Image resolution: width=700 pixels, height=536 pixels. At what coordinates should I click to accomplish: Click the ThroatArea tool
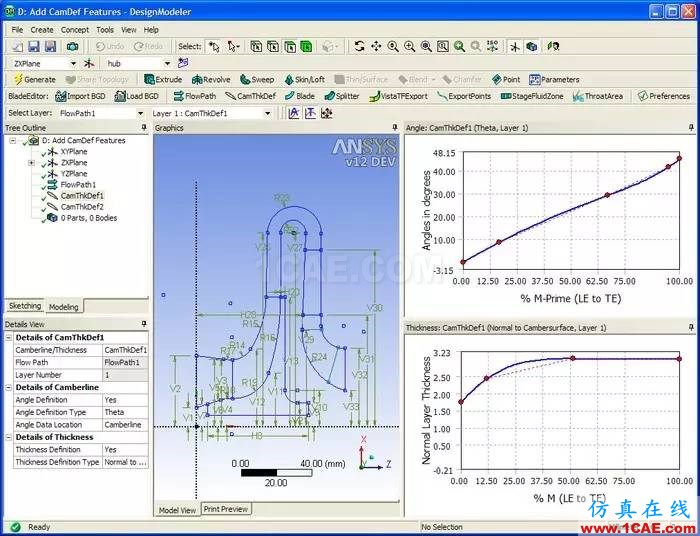click(x=598, y=96)
